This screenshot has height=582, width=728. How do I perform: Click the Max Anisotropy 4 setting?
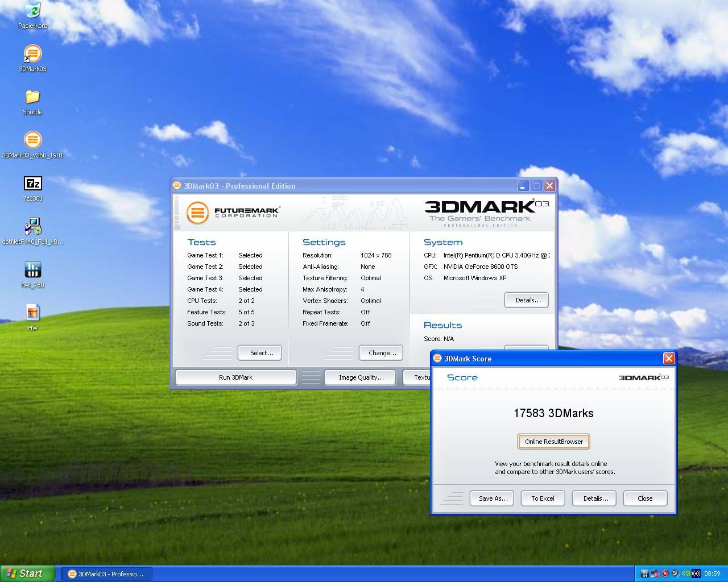[x=333, y=289]
